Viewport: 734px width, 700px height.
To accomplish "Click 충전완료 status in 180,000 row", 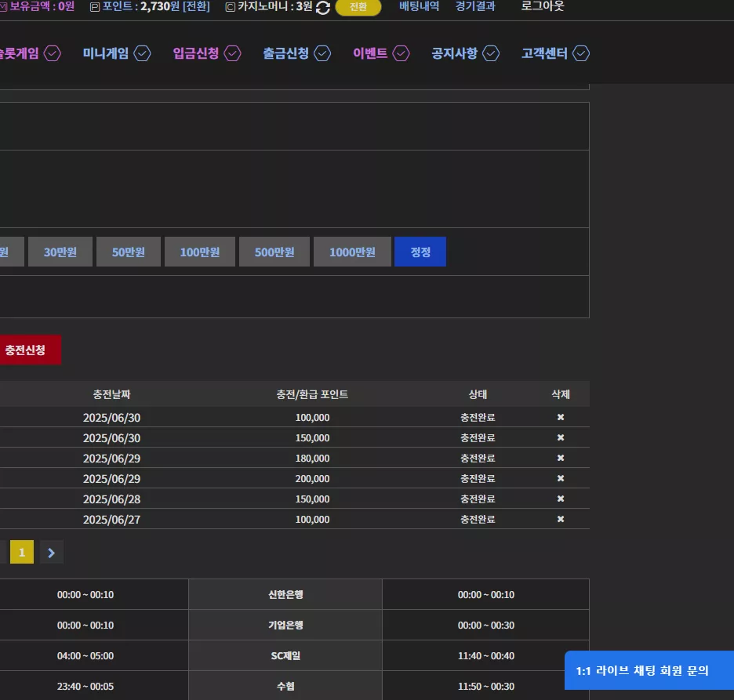I will [478, 458].
